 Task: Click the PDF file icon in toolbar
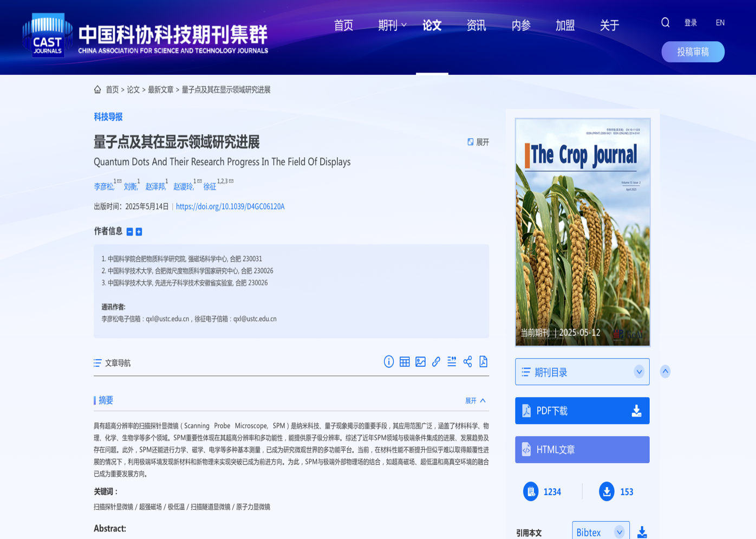tap(483, 362)
